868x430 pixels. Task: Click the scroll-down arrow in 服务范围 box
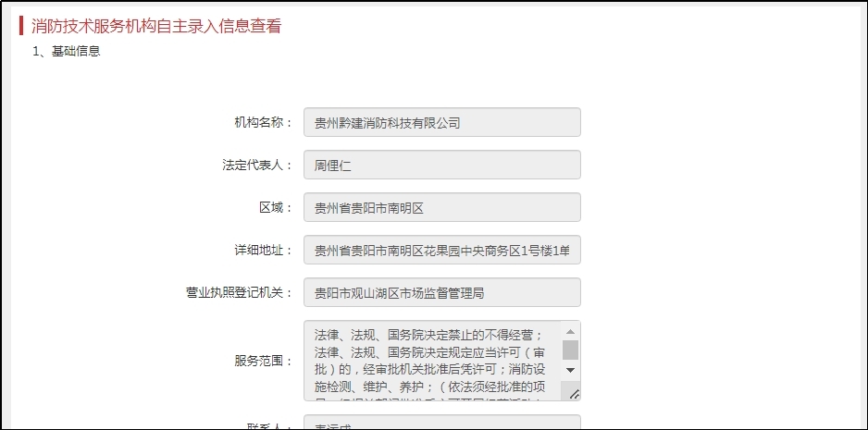pos(570,370)
